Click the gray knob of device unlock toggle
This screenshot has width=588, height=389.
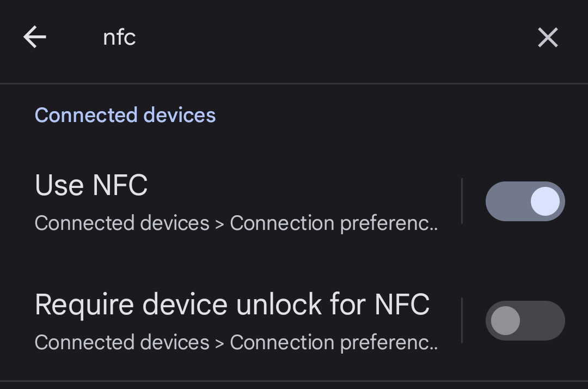click(x=505, y=320)
